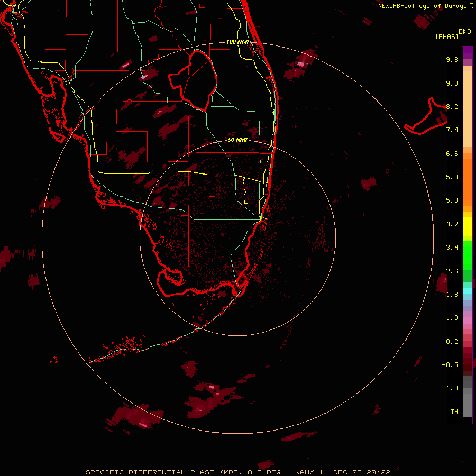The width and height of the screenshot is (476, 476).
Task: Click the 50 NMI range ring label
Action: pos(237,140)
